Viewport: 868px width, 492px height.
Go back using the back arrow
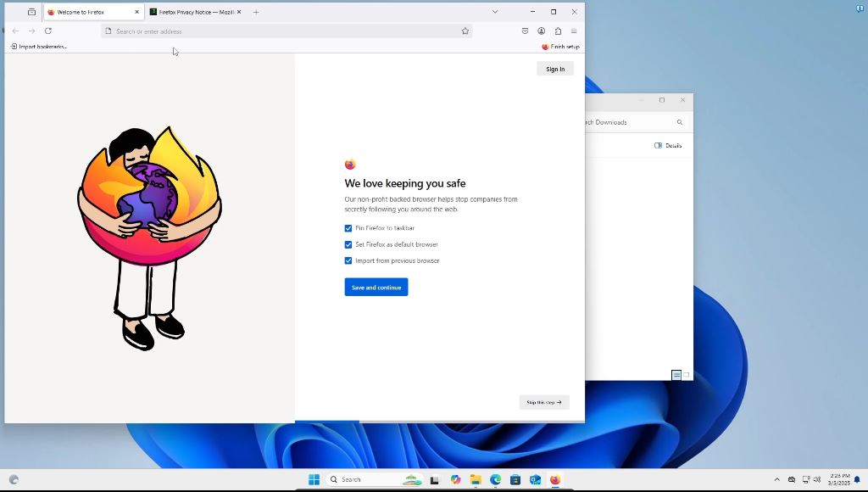pyautogui.click(x=15, y=31)
